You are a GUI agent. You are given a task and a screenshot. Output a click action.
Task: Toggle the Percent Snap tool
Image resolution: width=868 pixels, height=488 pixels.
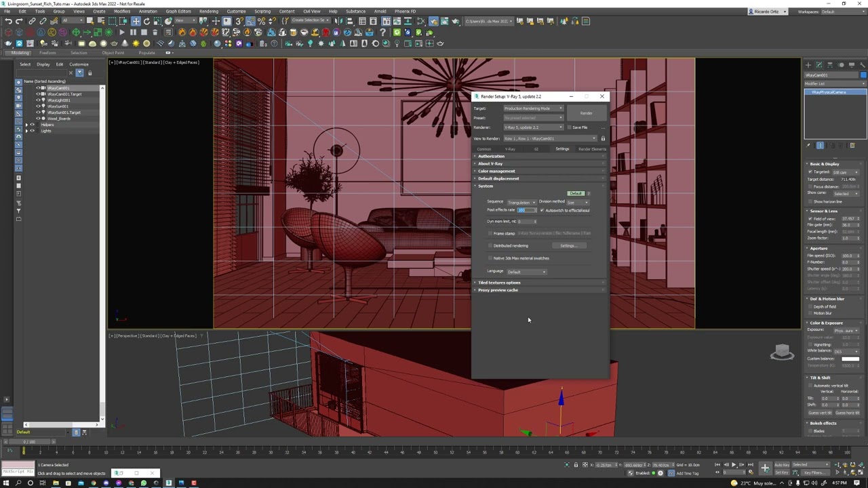(261, 21)
